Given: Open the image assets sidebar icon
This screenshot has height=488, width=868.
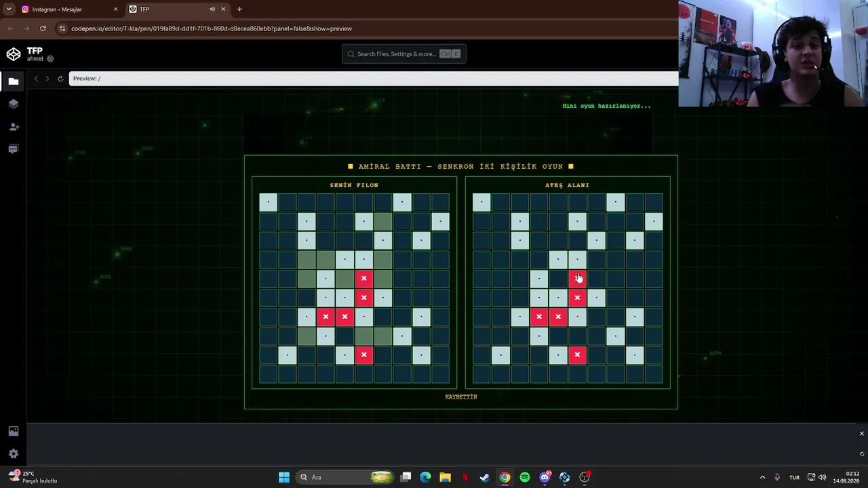Looking at the screenshot, I should (x=14, y=431).
